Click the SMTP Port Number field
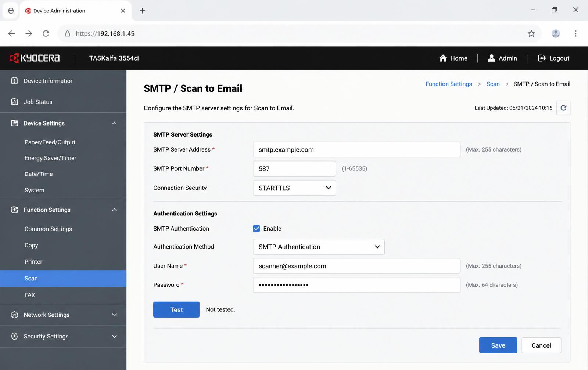Screen dimensions: 588x370 point(294,169)
